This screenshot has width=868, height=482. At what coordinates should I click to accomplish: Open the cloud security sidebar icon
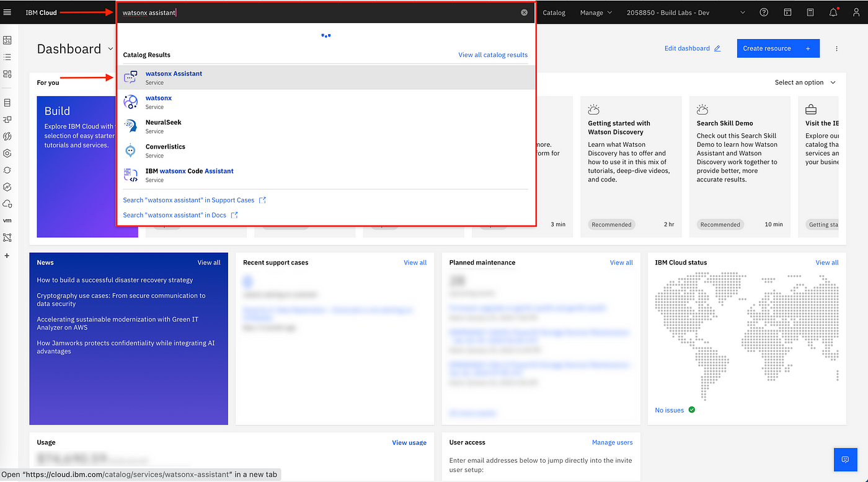(x=7, y=204)
